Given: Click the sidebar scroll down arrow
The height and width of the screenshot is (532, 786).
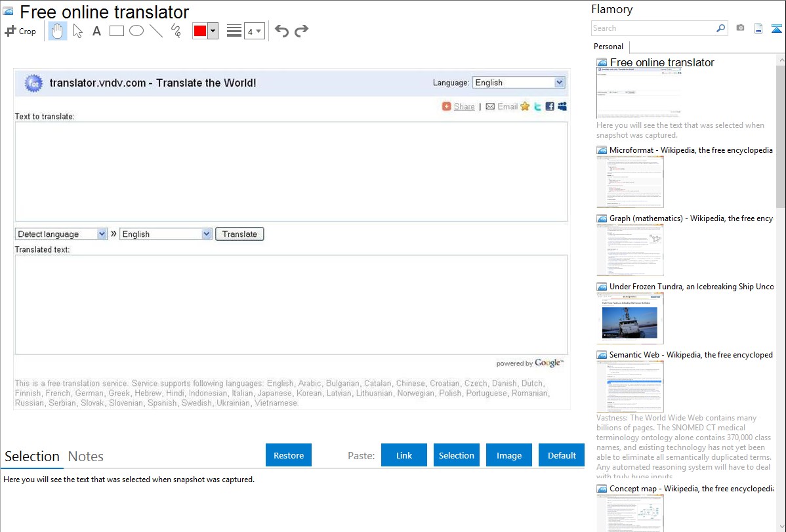Looking at the screenshot, I should (781, 526).
